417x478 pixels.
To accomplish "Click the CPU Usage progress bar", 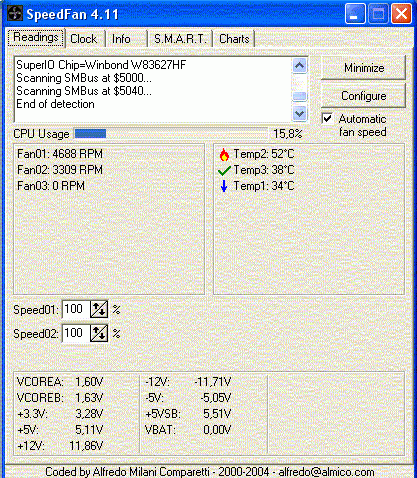I will point(171,134).
